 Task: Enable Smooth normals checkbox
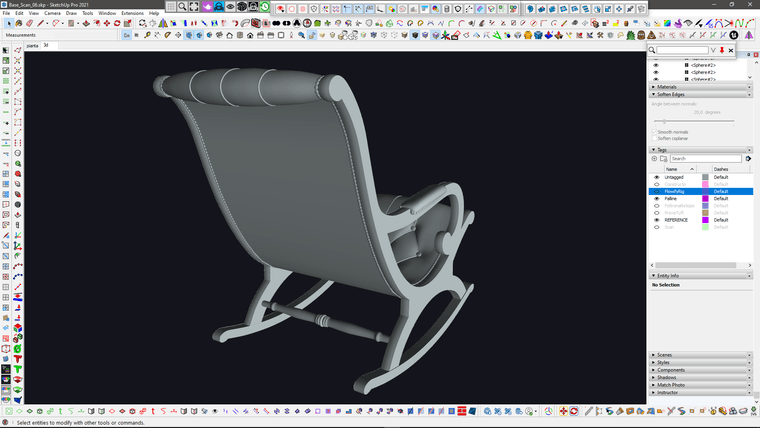[655, 131]
